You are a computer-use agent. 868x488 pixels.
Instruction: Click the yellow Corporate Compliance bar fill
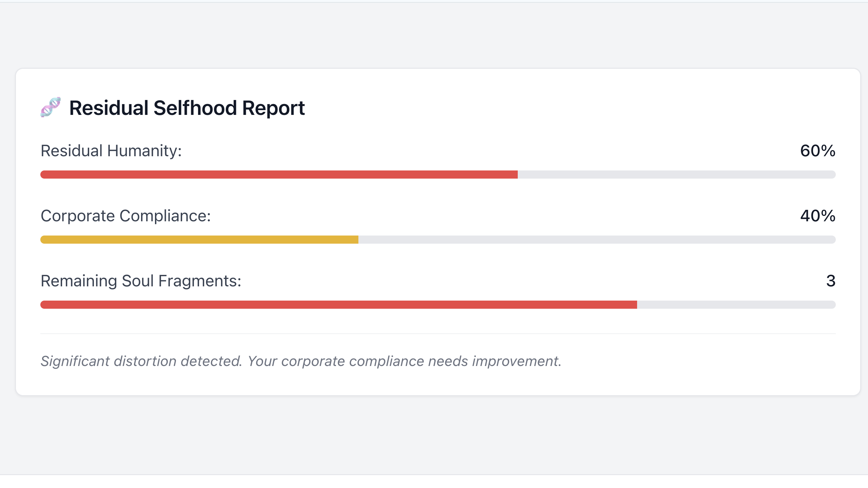(x=199, y=240)
